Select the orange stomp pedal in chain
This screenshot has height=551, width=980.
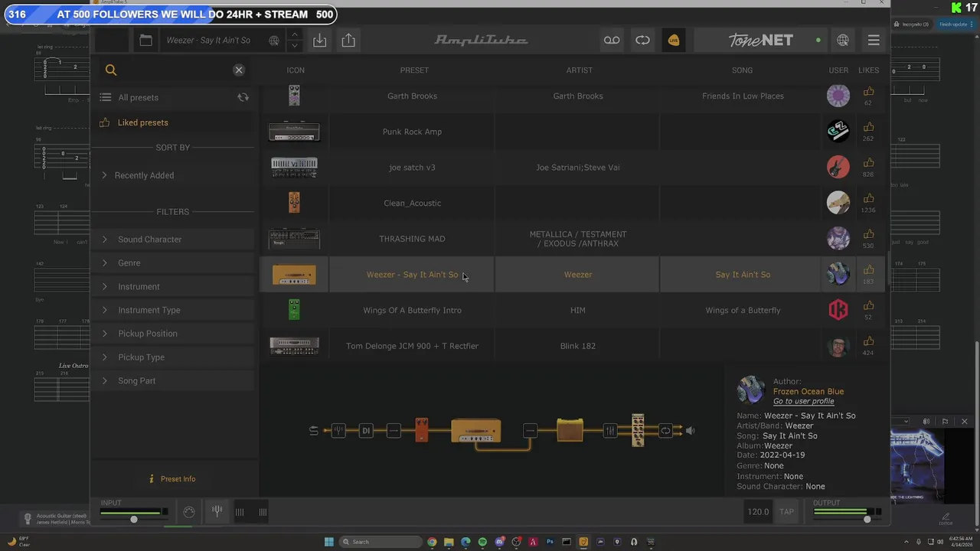tap(421, 430)
